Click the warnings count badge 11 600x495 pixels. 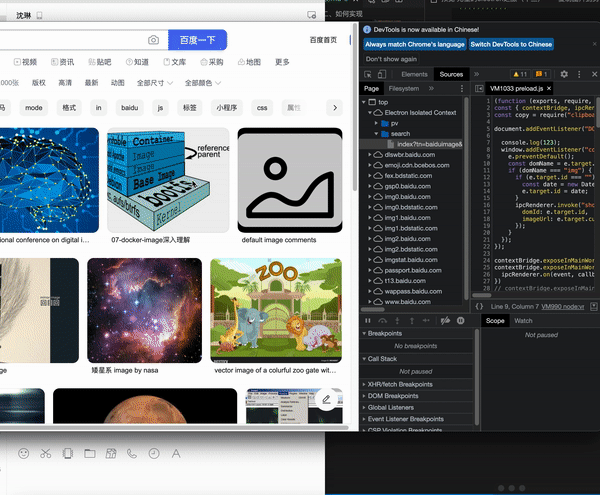(520, 74)
